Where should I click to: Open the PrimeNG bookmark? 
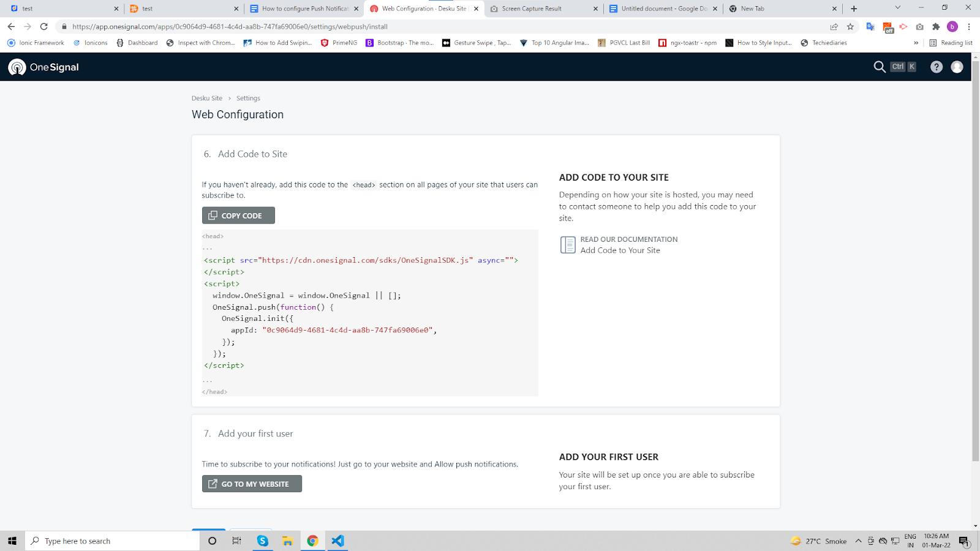point(339,43)
